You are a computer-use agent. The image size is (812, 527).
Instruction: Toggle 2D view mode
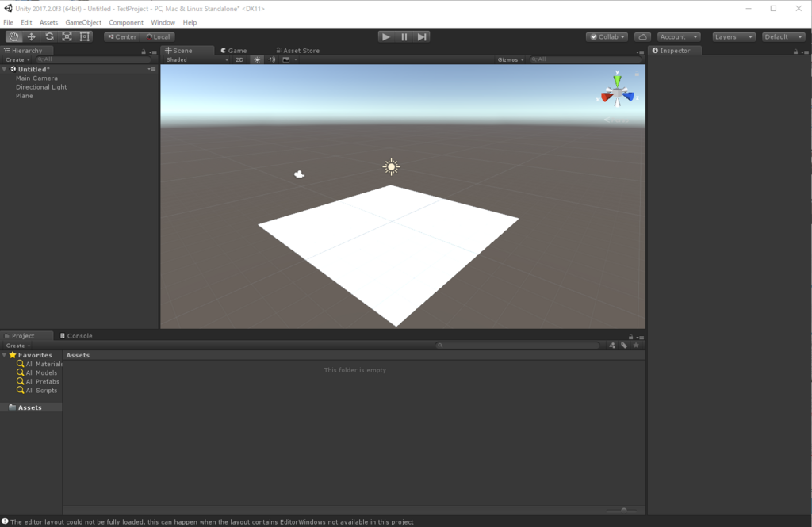[239, 59]
